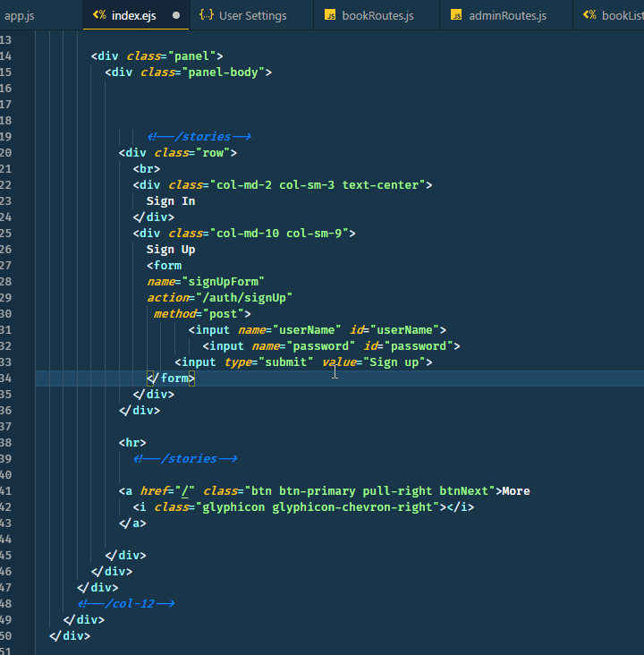Click the bookList tab's template icon
The image size is (644, 655).
tap(589, 15)
